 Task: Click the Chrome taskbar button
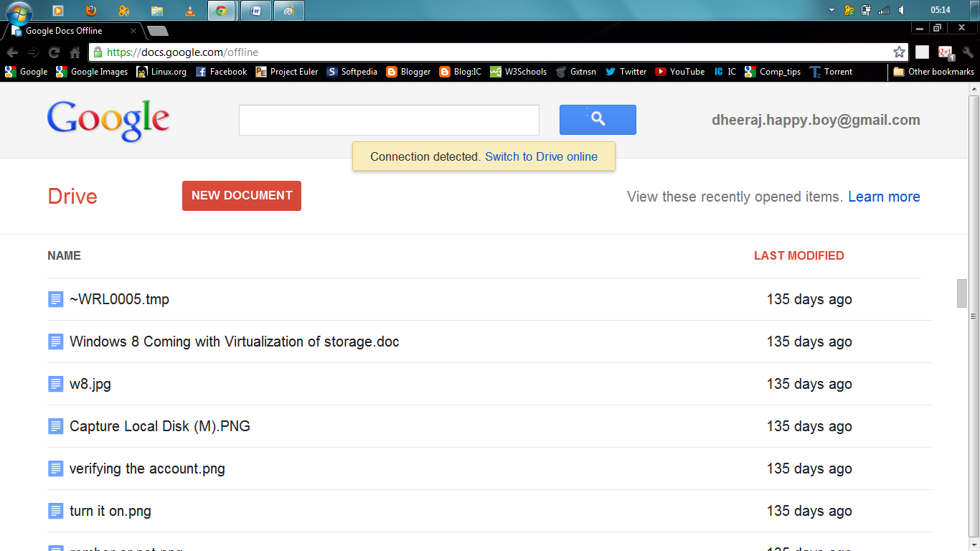coord(221,11)
